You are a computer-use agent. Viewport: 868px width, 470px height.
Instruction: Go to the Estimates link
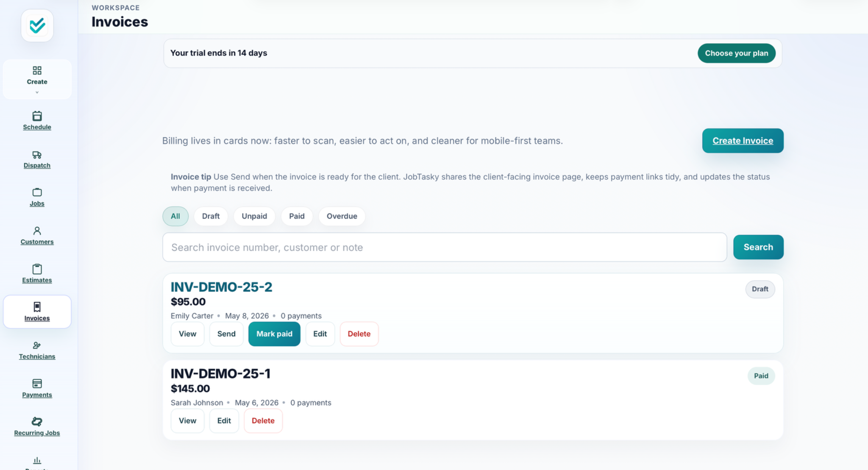click(37, 280)
